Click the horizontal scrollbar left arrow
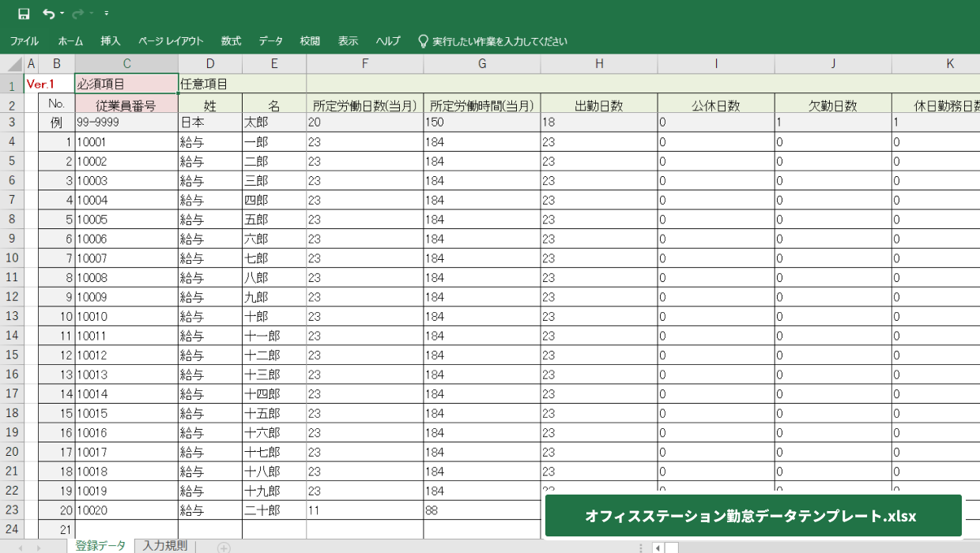Image resolution: width=980 pixels, height=553 pixels. tap(658, 547)
